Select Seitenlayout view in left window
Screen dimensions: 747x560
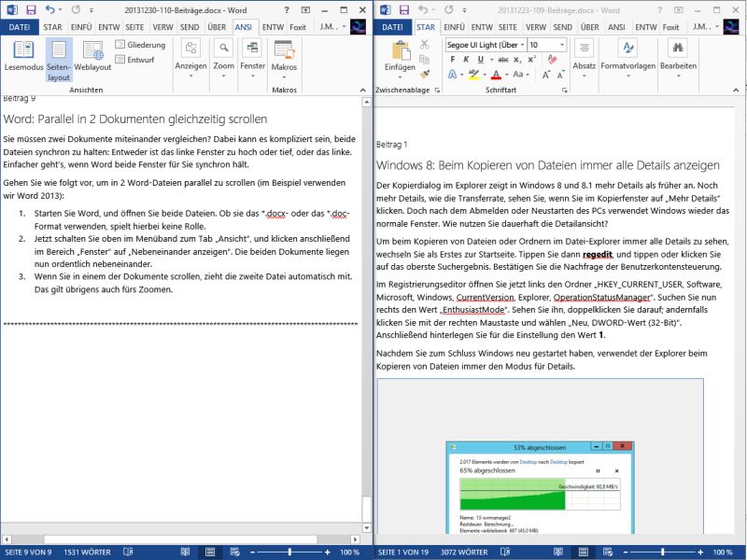(59, 60)
